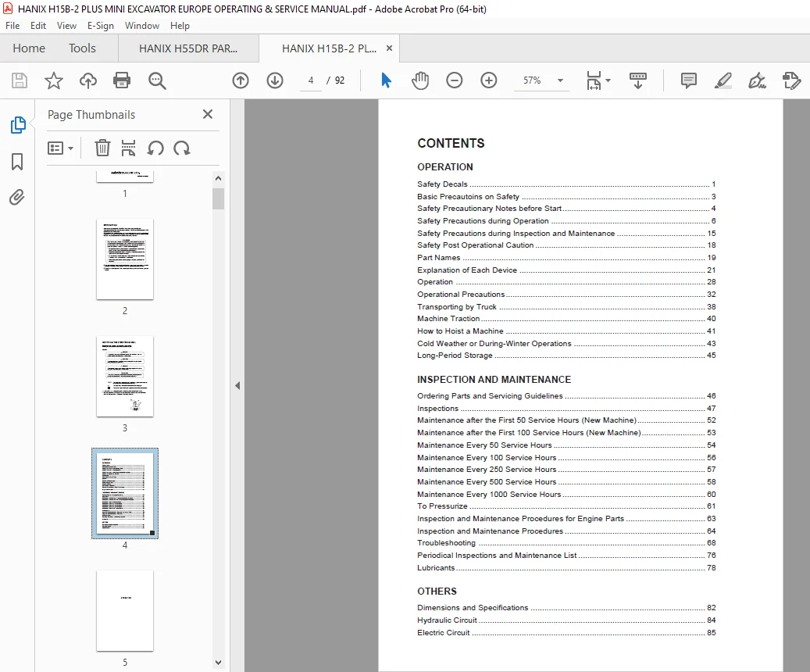Open the Window menu
810x672 pixels.
tap(142, 25)
